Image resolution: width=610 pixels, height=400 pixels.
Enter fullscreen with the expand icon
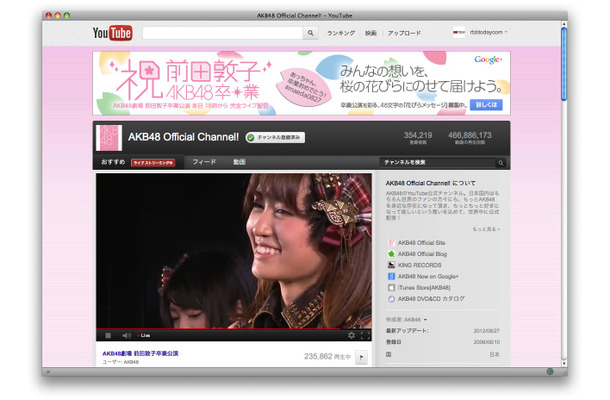pyautogui.click(x=365, y=335)
